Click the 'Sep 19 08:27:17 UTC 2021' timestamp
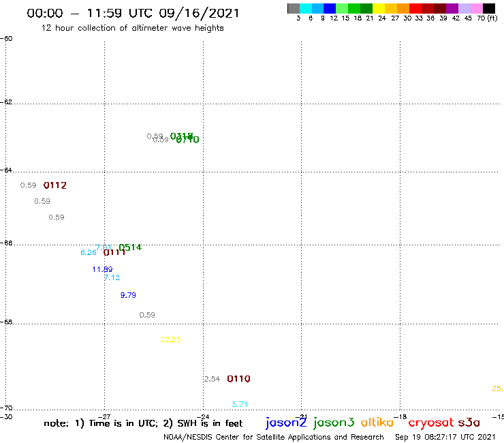504x443 pixels. point(445,437)
